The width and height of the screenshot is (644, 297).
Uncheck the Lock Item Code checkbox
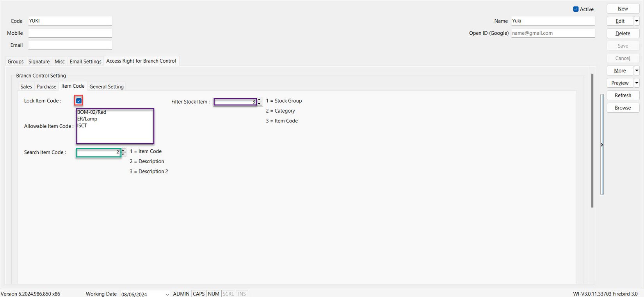click(79, 101)
